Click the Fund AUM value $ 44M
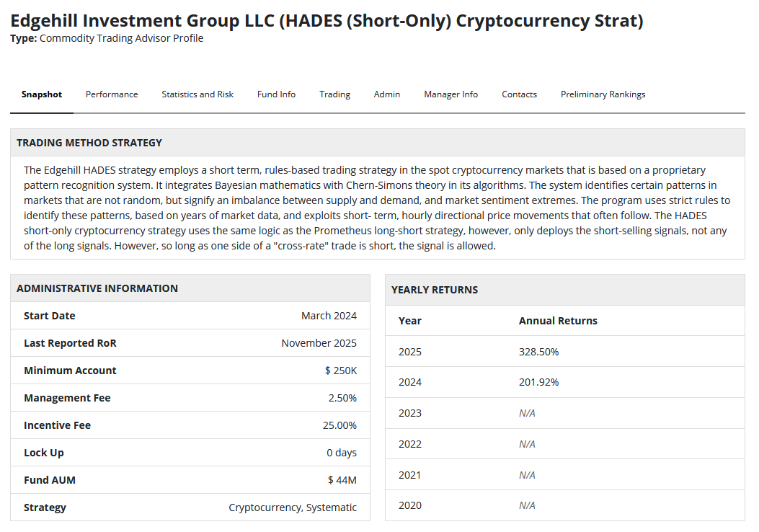 click(342, 480)
